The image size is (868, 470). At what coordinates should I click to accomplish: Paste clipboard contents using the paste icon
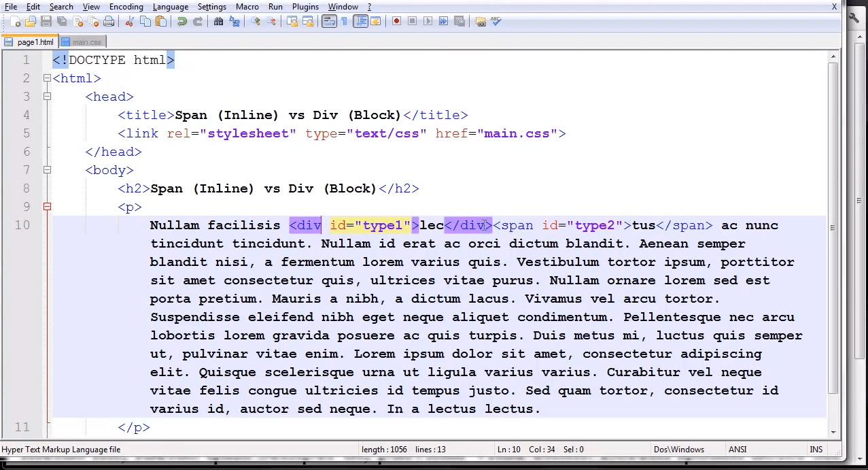pos(160,21)
